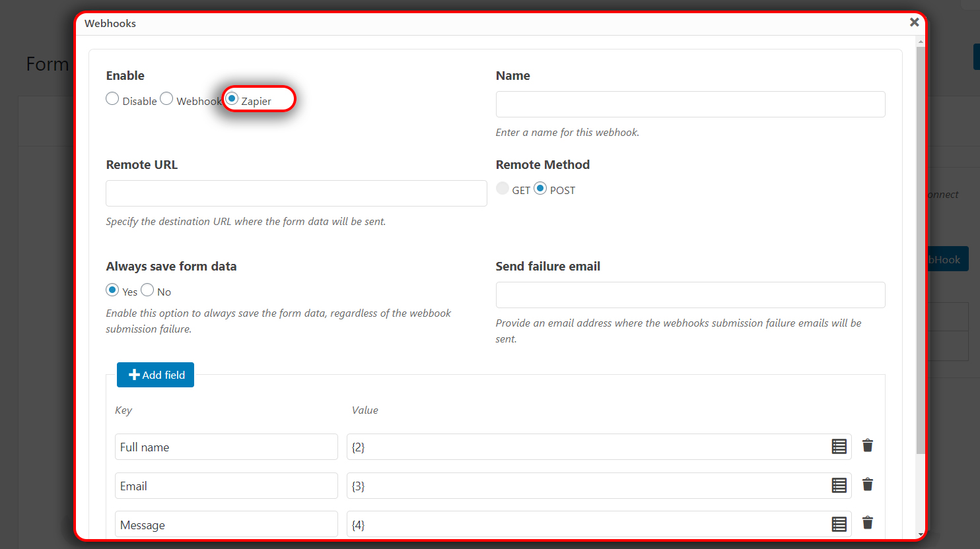
Task: Focus the webhook Name input
Action: click(x=690, y=104)
